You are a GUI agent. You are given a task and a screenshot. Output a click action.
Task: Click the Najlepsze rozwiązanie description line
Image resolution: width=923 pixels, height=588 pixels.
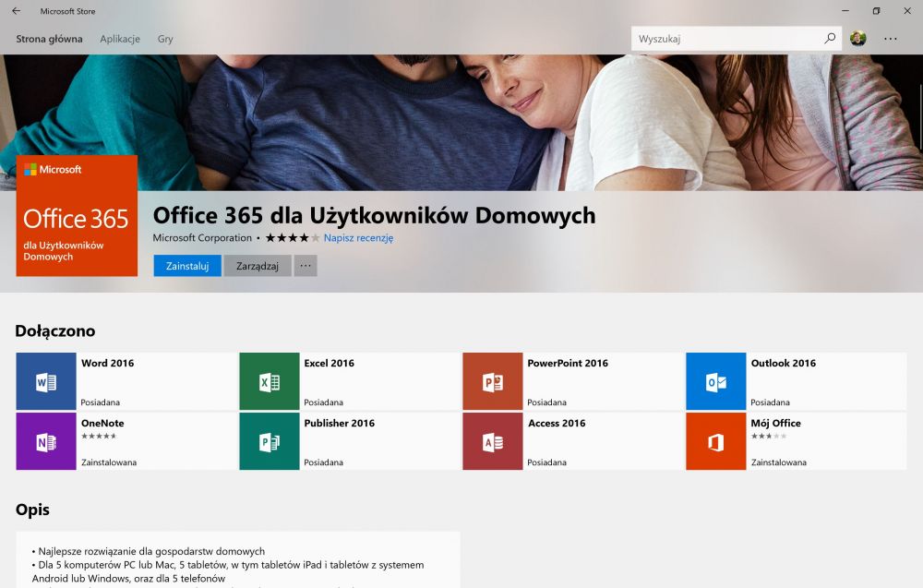(149, 551)
